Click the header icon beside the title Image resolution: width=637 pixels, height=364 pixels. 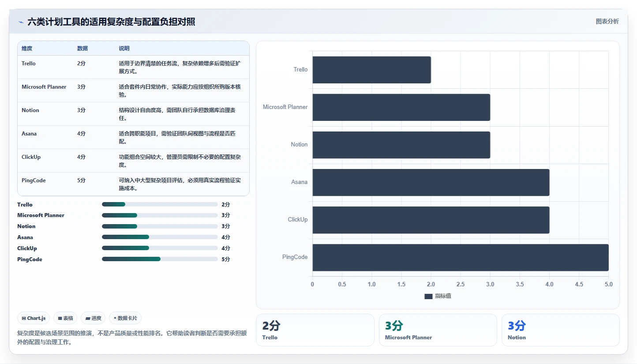click(21, 22)
